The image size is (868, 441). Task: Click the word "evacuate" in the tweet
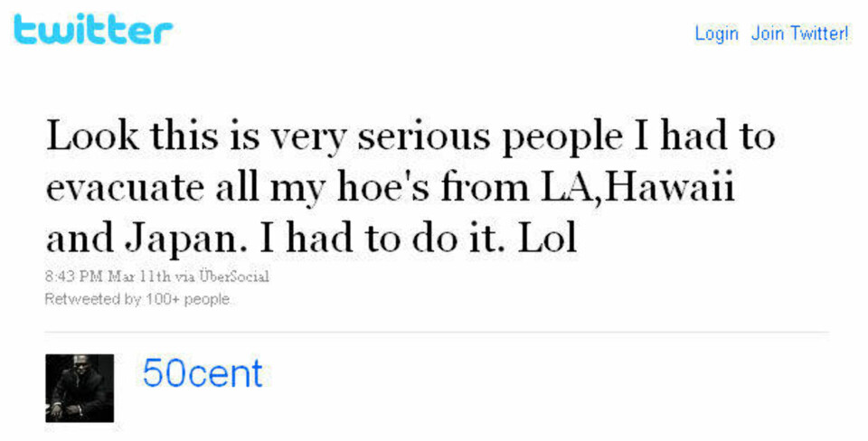tap(125, 188)
